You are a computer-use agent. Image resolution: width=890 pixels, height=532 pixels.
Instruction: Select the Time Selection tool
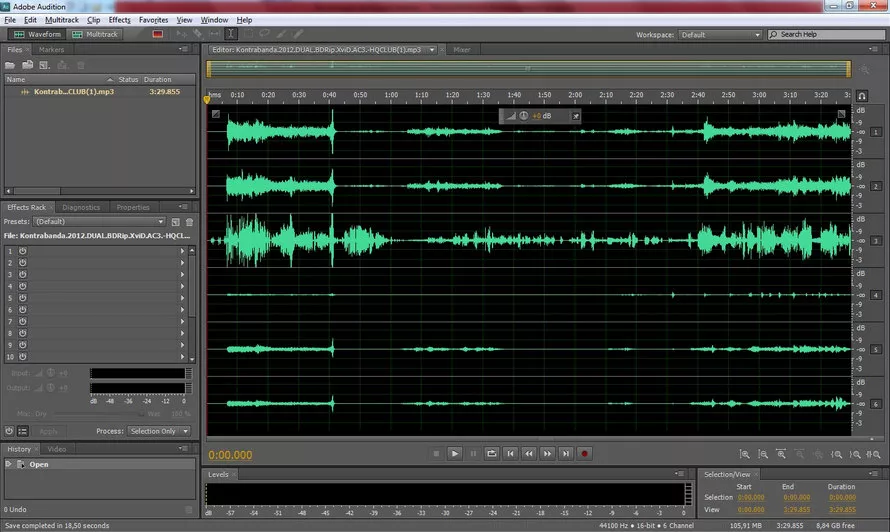point(231,34)
